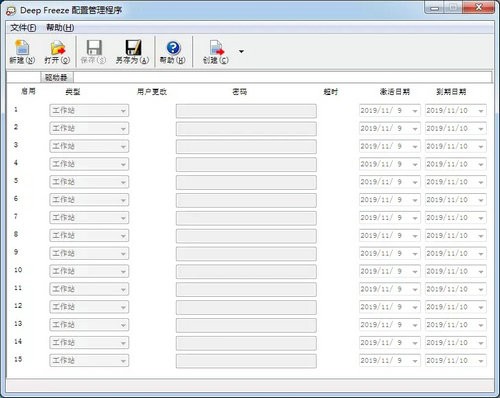
Task: Open the 帮助(H) menu in menu bar
Action: tap(60, 28)
